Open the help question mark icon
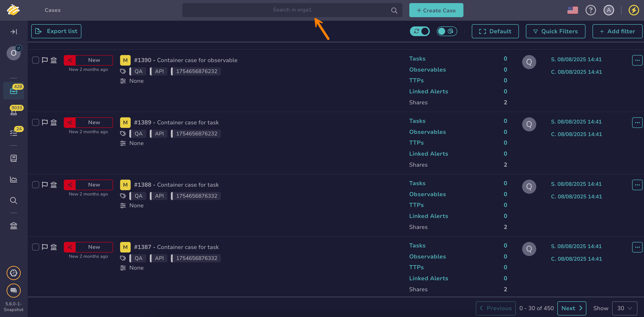Image resolution: width=644 pixels, height=317 pixels. (x=591, y=10)
